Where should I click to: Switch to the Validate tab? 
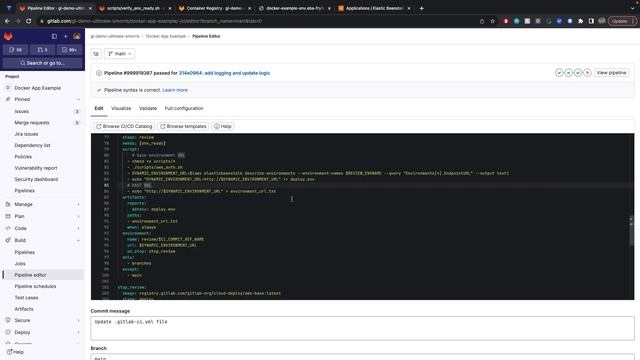pos(148,108)
